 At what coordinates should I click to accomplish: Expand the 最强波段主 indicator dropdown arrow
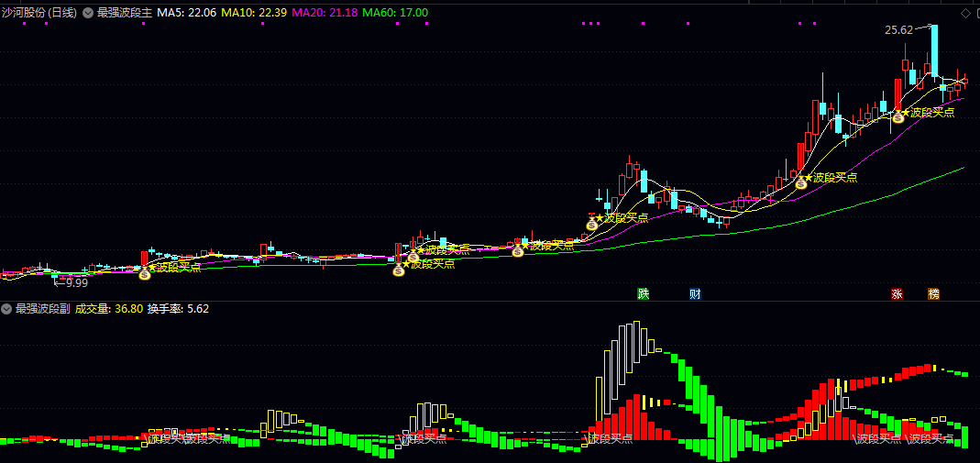(x=87, y=13)
